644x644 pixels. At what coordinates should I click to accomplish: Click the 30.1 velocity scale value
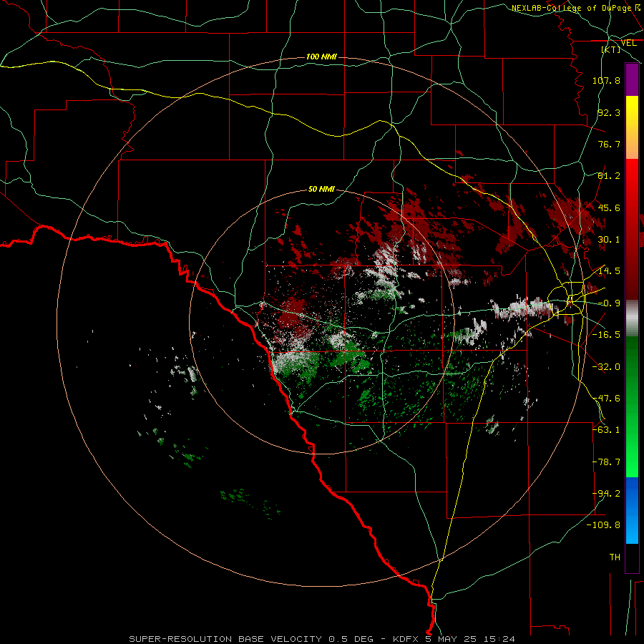609,240
